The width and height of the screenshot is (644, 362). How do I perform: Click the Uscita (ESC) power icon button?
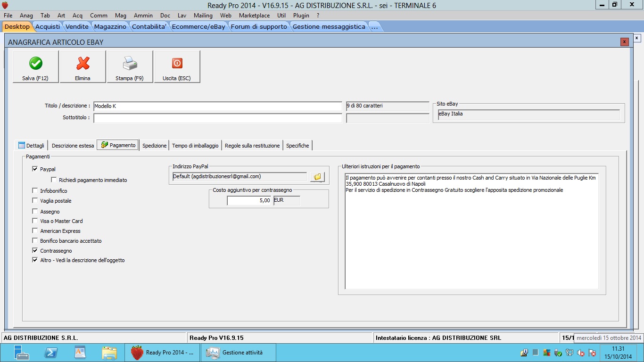177,67
